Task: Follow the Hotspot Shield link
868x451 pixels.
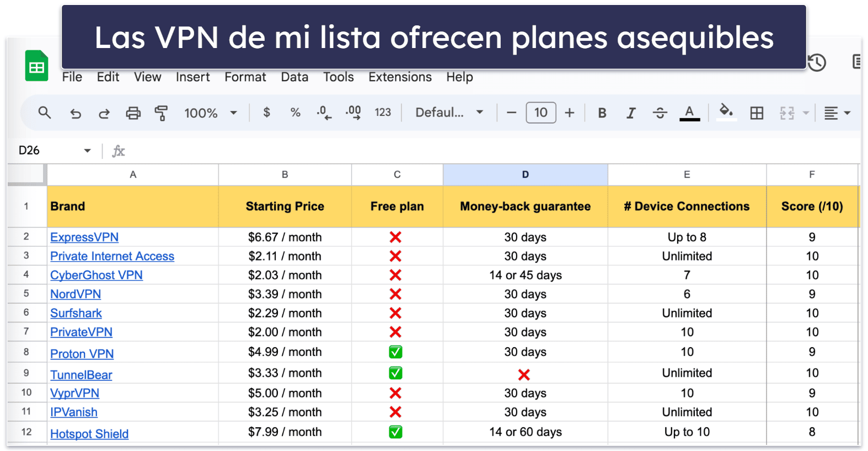Action: pos(89,434)
